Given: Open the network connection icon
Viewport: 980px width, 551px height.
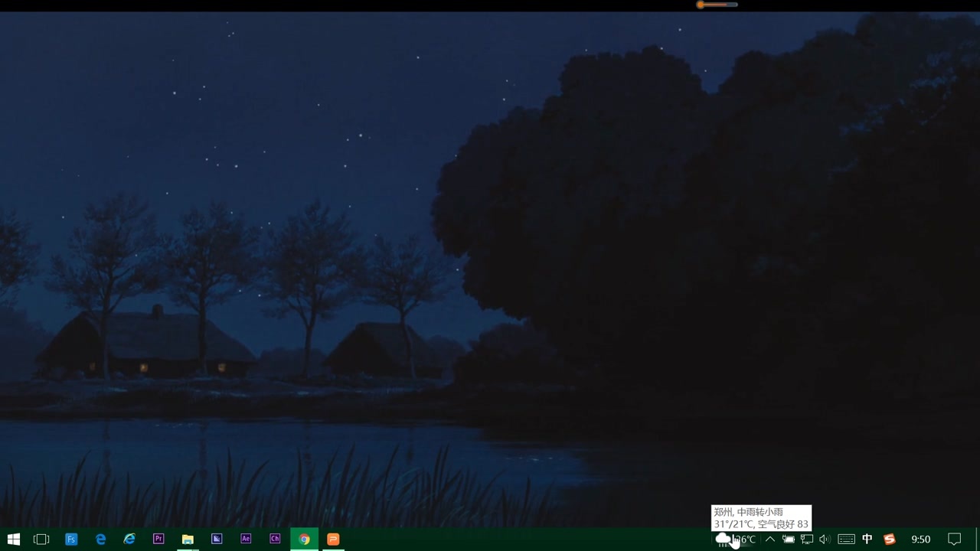Looking at the screenshot, I should (x=807, y=539).
